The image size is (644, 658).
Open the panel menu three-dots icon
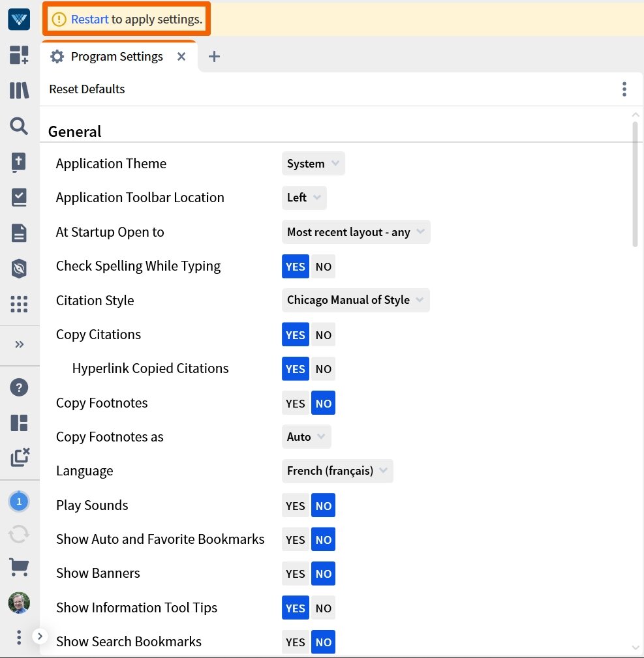click(x=624, y=89)
